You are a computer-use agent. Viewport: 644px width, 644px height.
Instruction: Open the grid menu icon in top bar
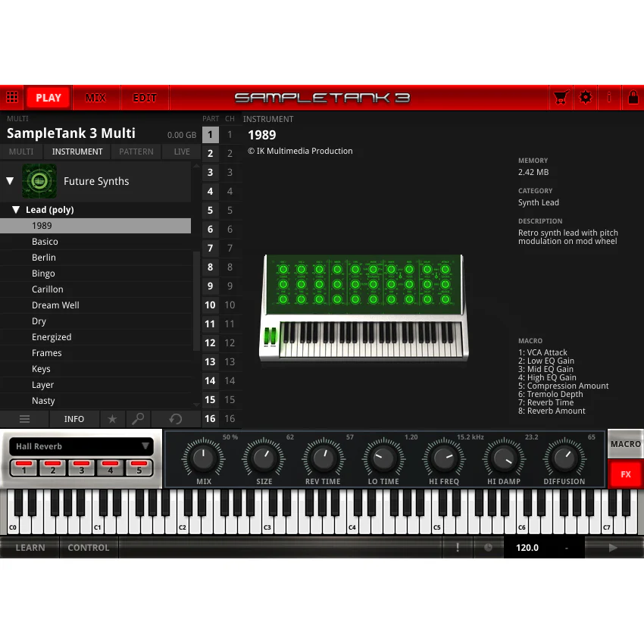click(12, 97)
